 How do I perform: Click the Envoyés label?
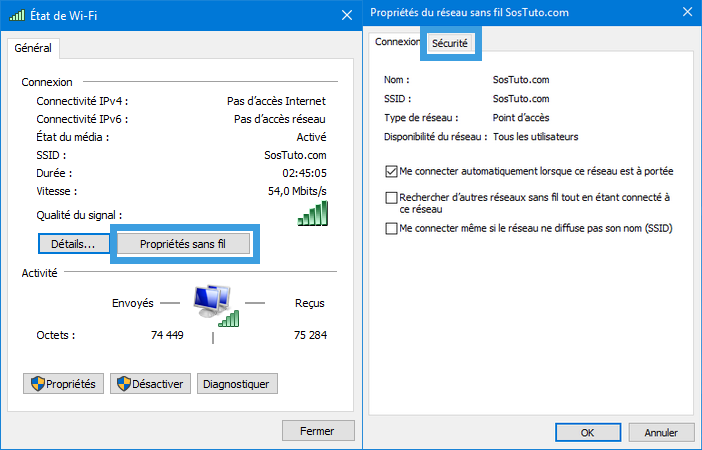(x=133, y=303)
